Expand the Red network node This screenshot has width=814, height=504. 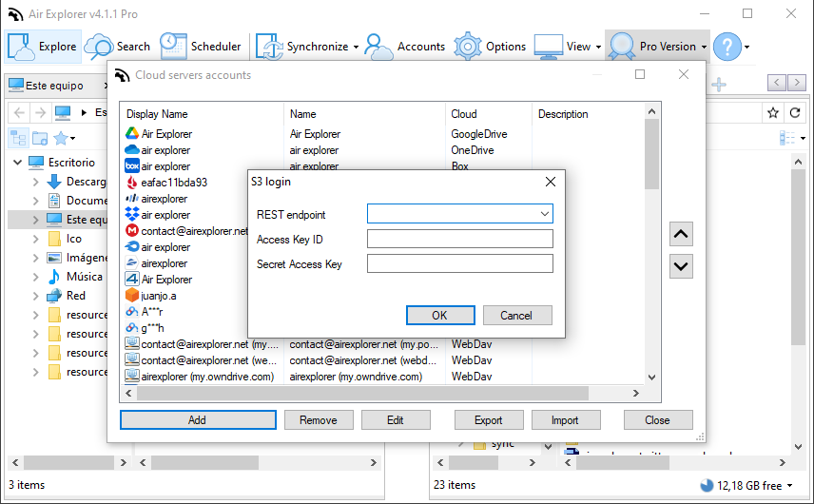[36, 296]
